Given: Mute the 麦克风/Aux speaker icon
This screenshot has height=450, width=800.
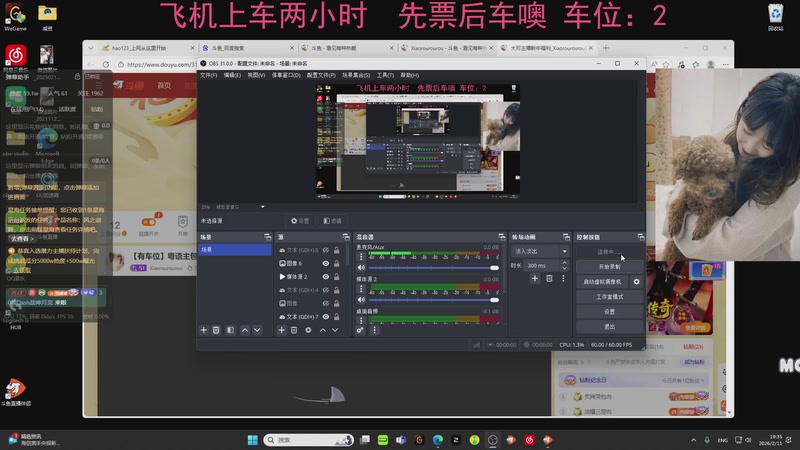Looking at the screenshot, I should tap(361, 268).
